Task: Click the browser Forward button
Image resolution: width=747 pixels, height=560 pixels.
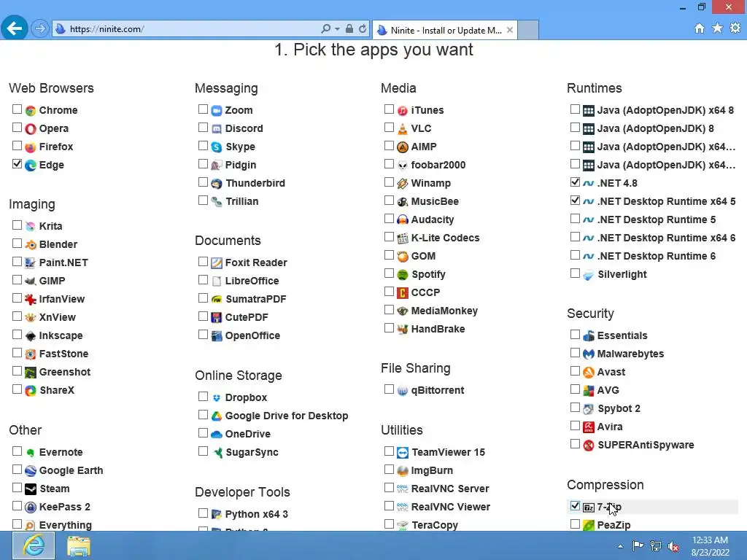Action: 40,29
